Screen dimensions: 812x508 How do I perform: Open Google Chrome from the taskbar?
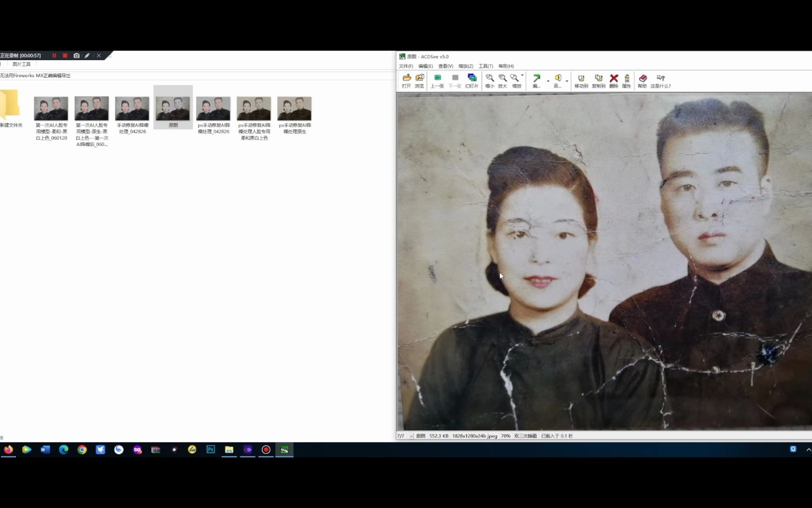point(82,450)
